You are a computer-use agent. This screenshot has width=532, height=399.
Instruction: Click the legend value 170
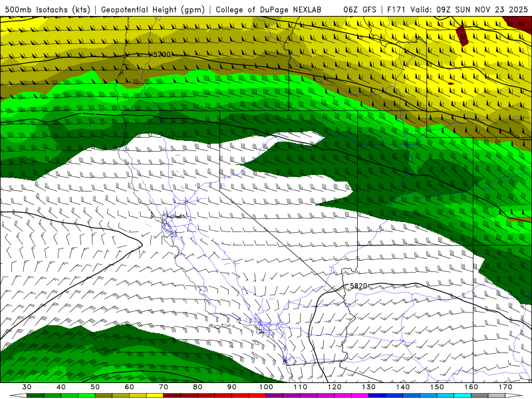[505, 387]
